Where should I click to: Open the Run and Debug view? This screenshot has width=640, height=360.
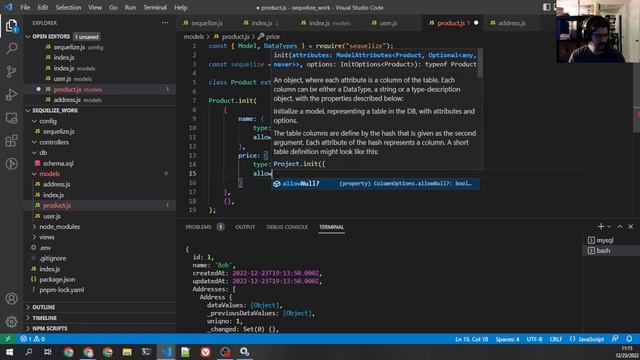tap(11, 95)
